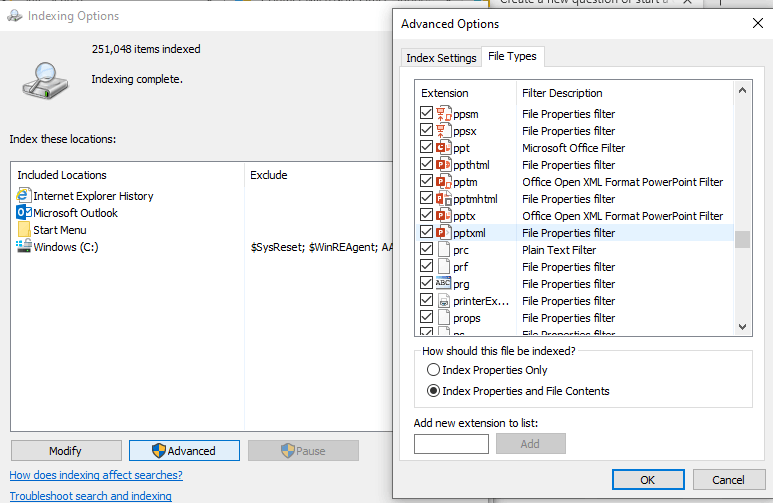Click the pptm file type icon

[x=444, y=181]
